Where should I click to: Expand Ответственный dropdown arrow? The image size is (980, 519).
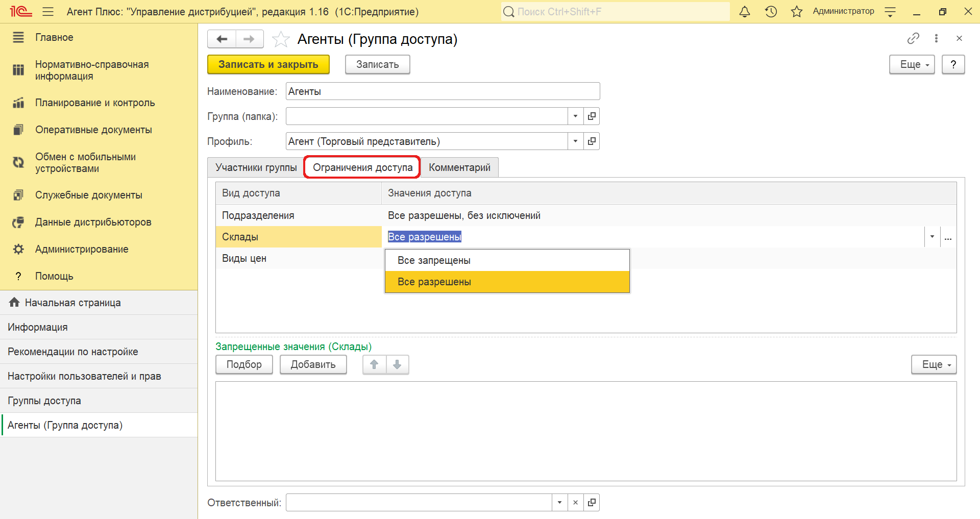tap(559, 503)
